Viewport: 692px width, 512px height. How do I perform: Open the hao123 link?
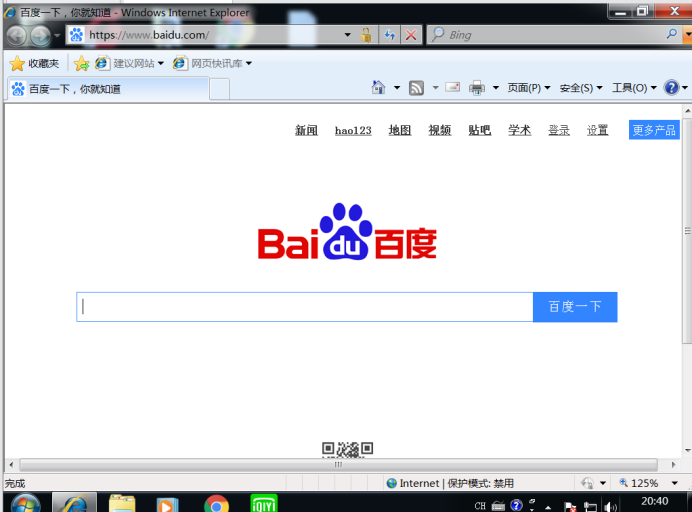coord(353,130)
